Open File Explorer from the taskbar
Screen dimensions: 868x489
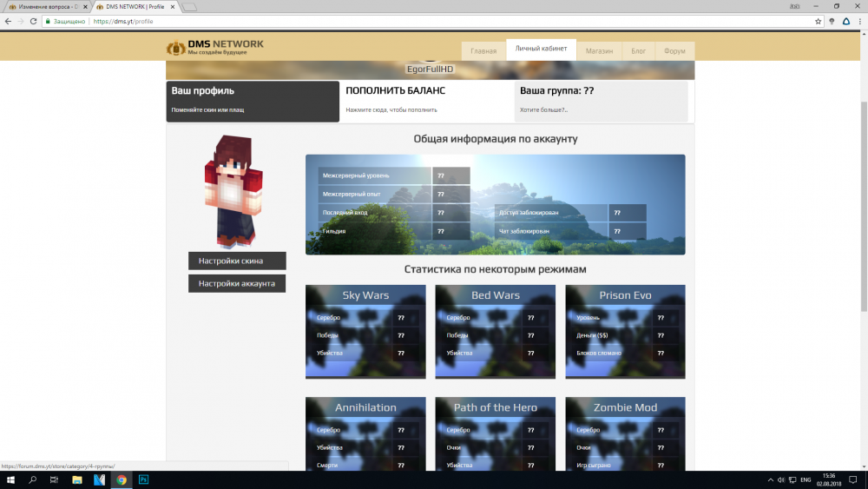[76, 479]
